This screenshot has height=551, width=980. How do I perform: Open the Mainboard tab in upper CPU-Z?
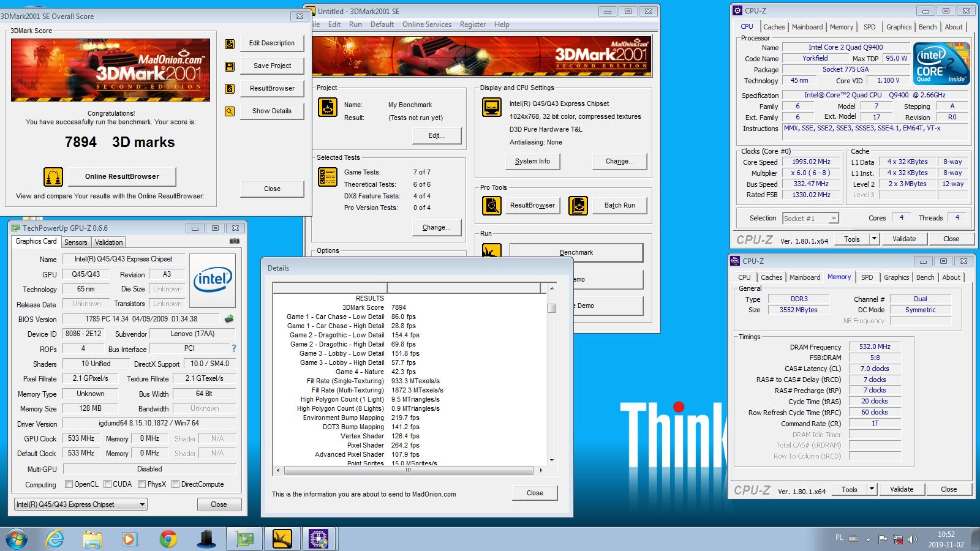tap(807, 27)
